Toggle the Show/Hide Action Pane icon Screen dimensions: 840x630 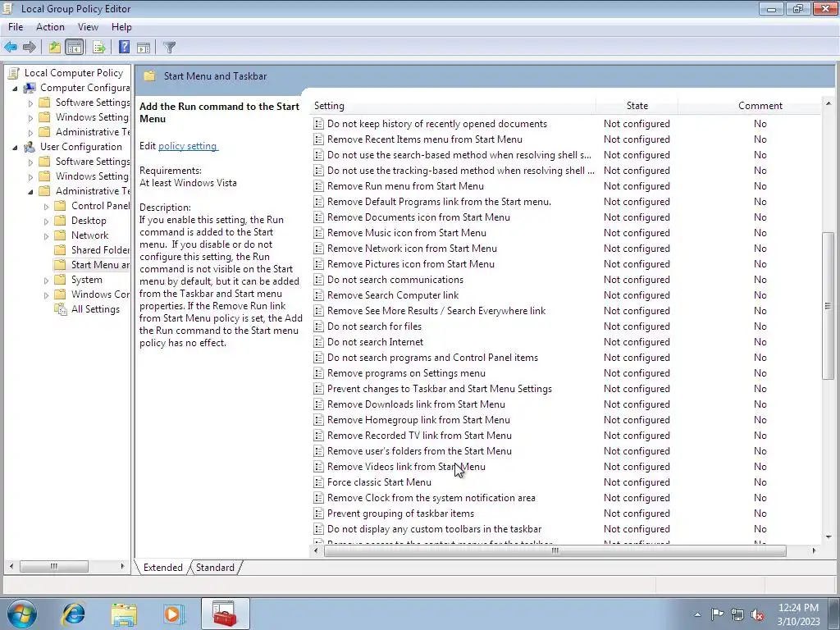pos(144,47)
